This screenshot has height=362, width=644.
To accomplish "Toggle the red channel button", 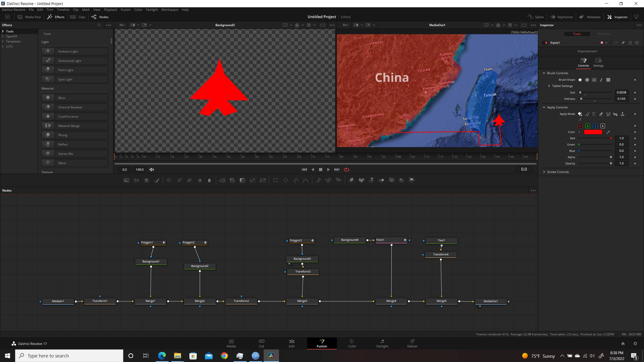I will 580,126.
